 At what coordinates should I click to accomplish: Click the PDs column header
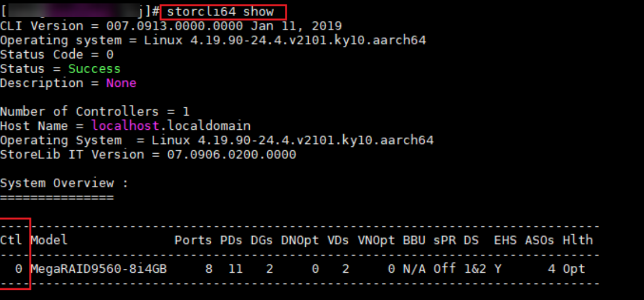coord(231,240)
